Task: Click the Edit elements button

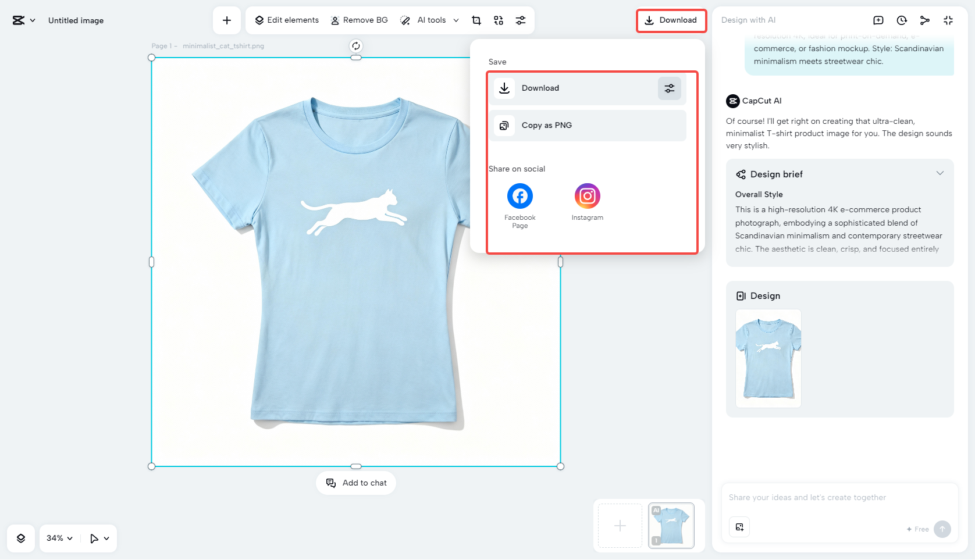Action: (x=286, y=20)
